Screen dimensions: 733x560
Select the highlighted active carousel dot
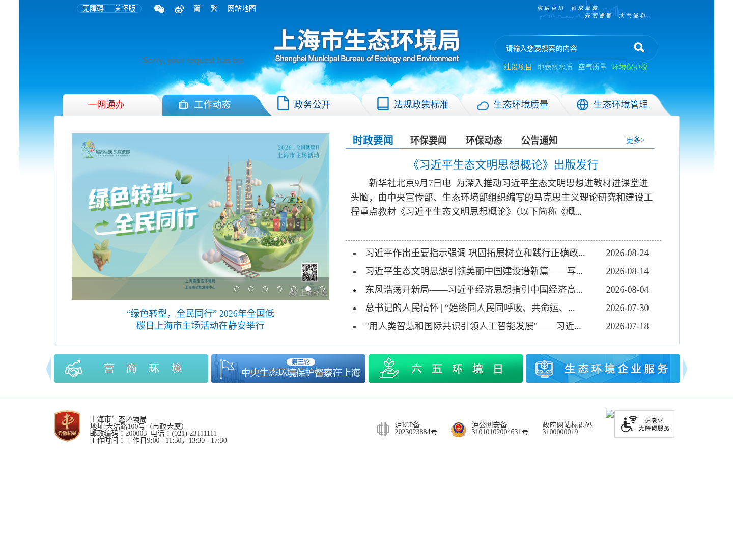[308, 289]
